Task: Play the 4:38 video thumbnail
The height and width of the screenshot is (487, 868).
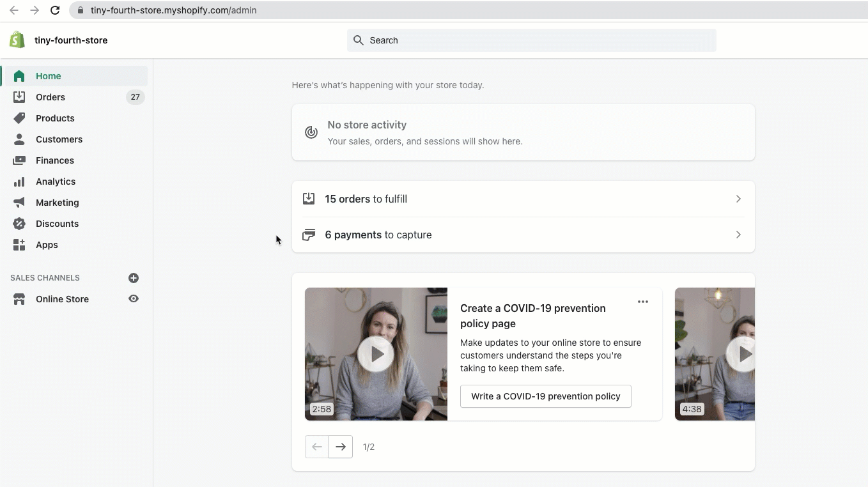Action: click(741, 353)
